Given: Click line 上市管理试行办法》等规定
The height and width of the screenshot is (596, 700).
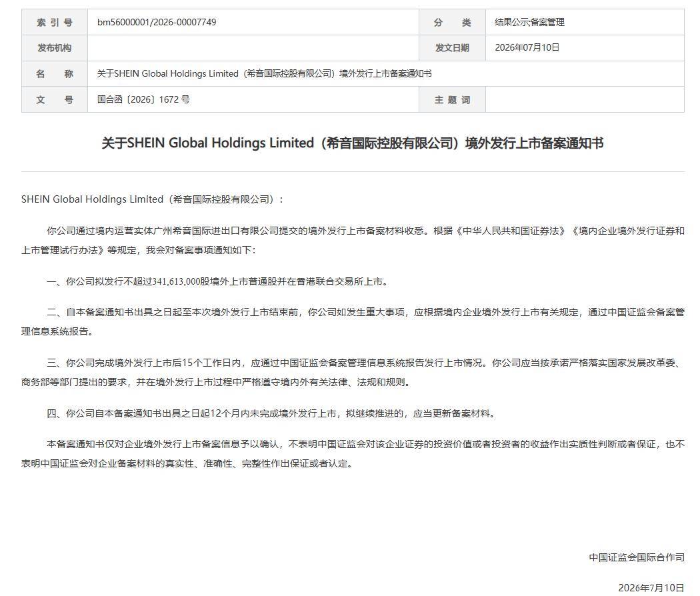Looking at the screenshot, I should [139, 250].
